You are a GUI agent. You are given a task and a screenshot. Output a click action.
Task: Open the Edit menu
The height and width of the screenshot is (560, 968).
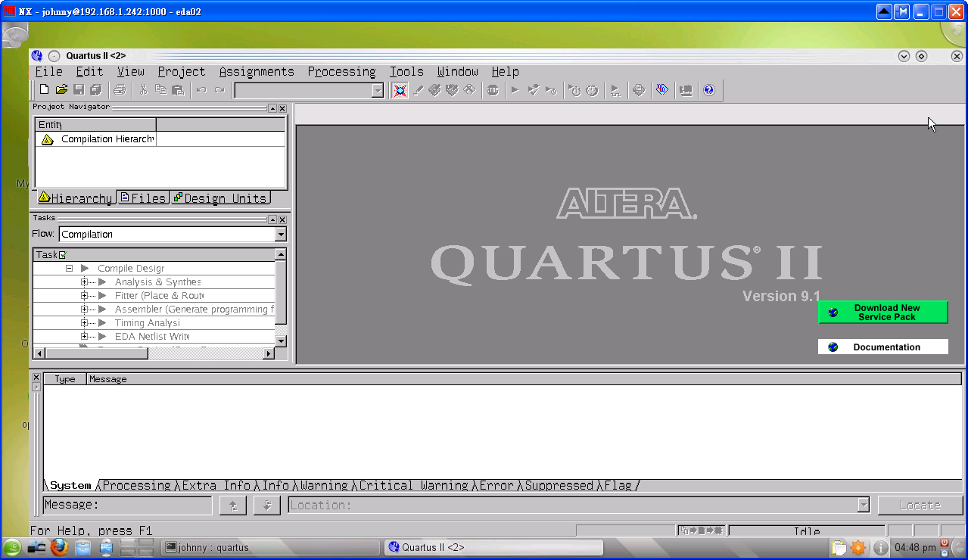coord(89,71)
